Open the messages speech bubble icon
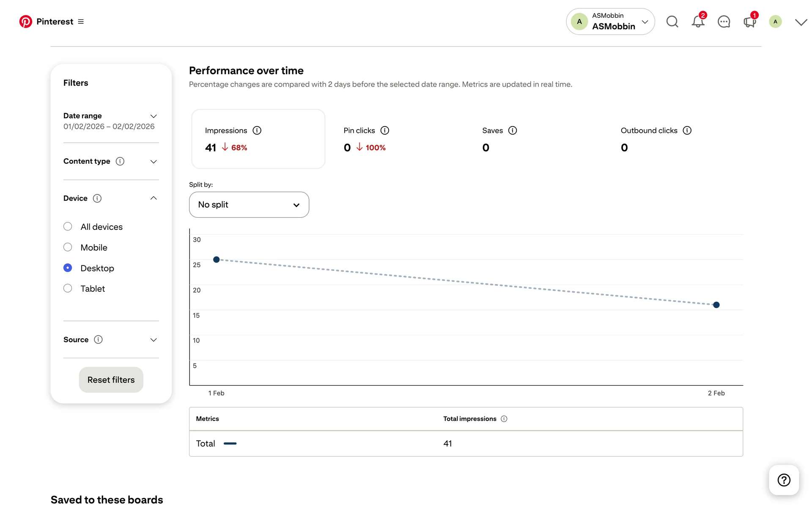 [x=724, y=22]
